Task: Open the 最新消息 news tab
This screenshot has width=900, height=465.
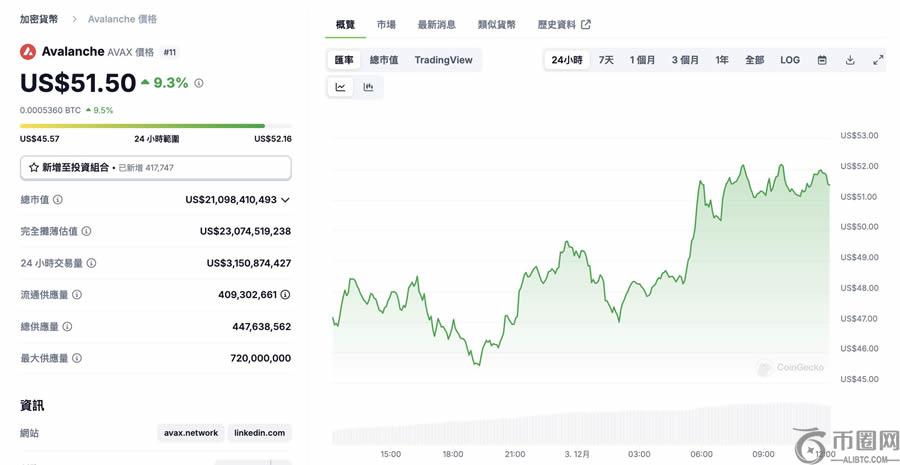Action: coord(437,25)
